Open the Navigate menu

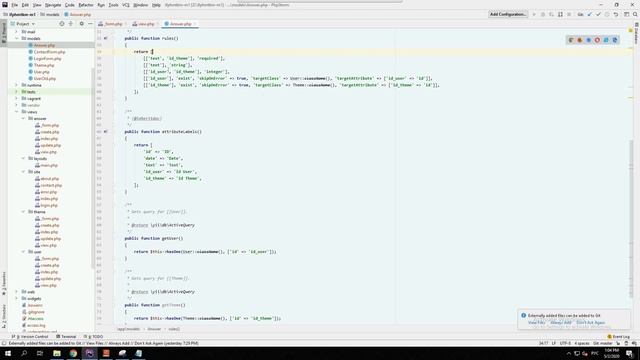point(53,5)
